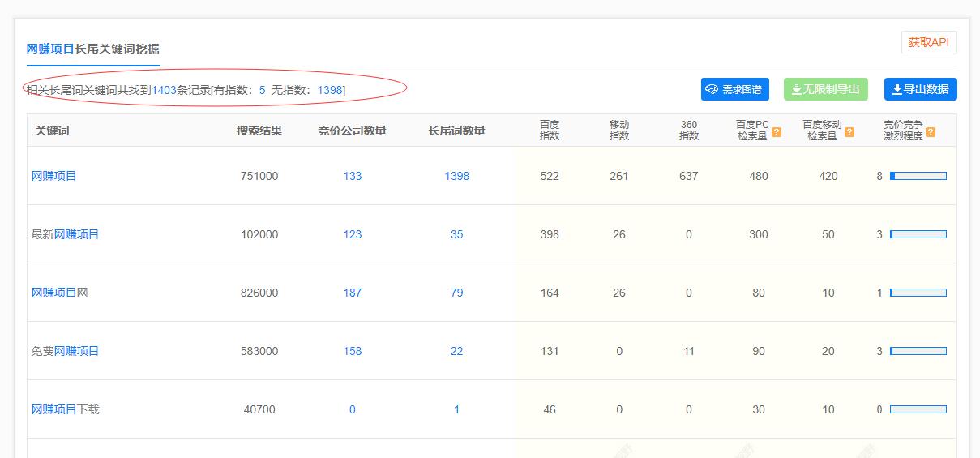
Task: Click search result value 826000
Action: pos(259,293)
